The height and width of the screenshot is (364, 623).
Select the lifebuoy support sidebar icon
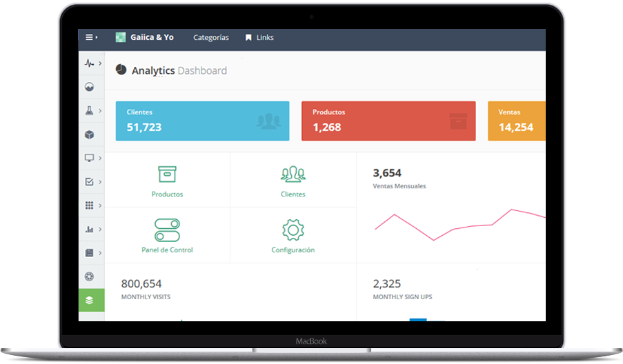point(90,276)
